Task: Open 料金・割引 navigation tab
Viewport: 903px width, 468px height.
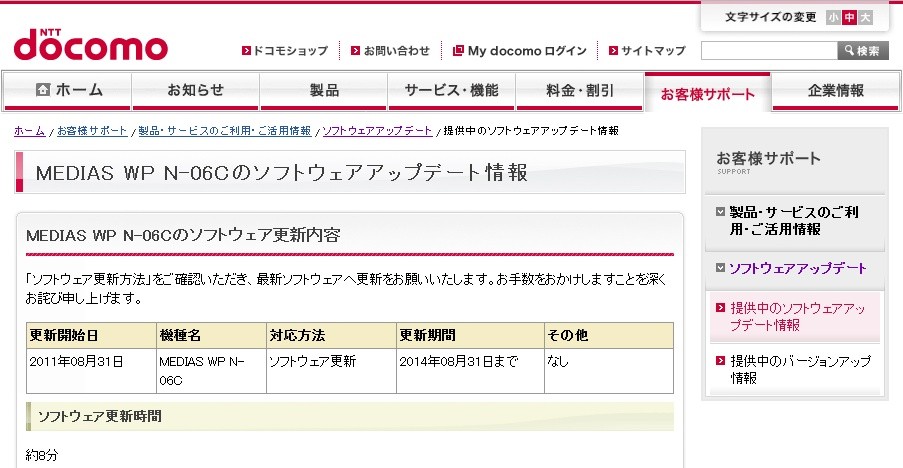Action: tap(579, 91)
